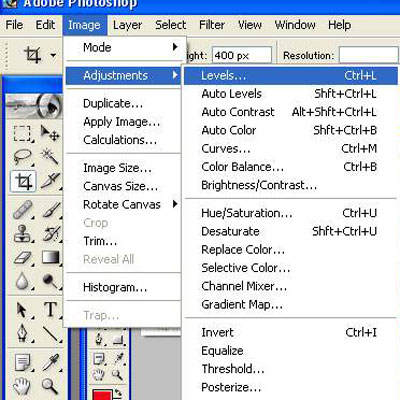The height and width of the screenshot is (400, 400).
Task: Open the Crop tool preset picker
Action: [x=53, y=55]
